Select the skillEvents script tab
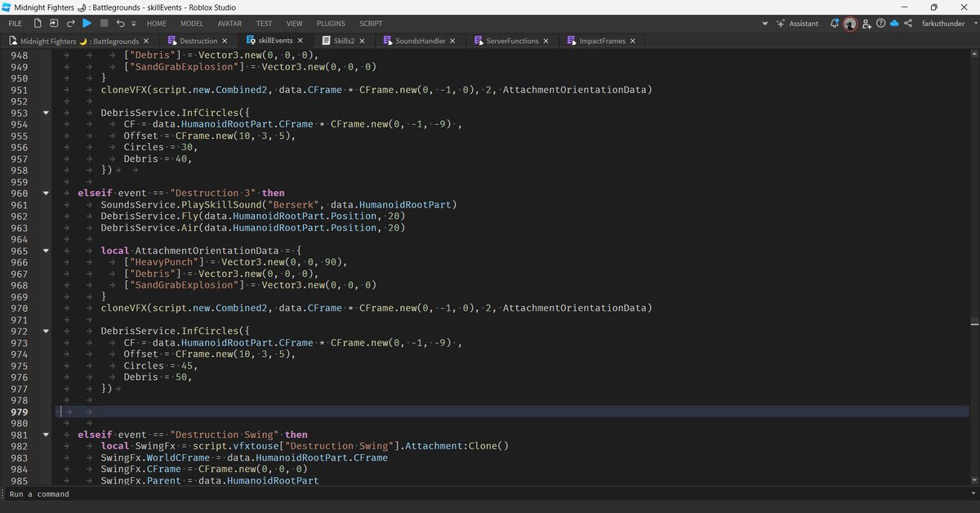Viewport: 980px width, 513px height. coord(275,41)
